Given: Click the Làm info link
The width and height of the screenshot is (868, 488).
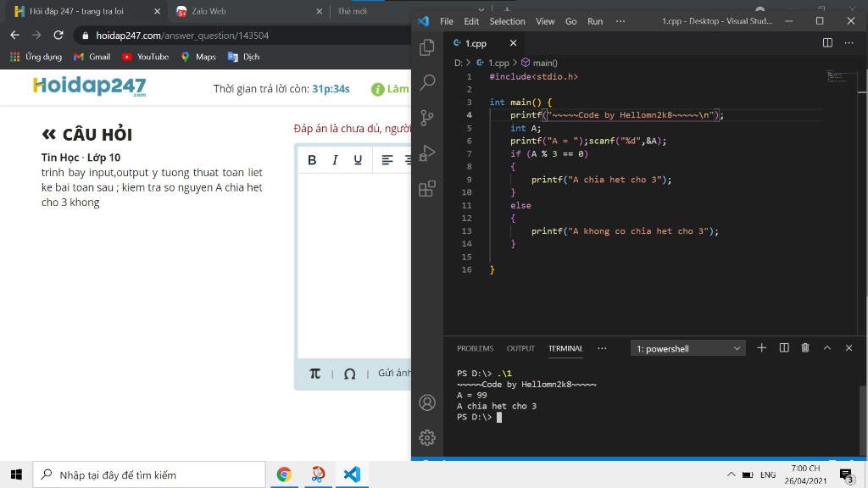Looking at the screenshot, I should 390,89.
